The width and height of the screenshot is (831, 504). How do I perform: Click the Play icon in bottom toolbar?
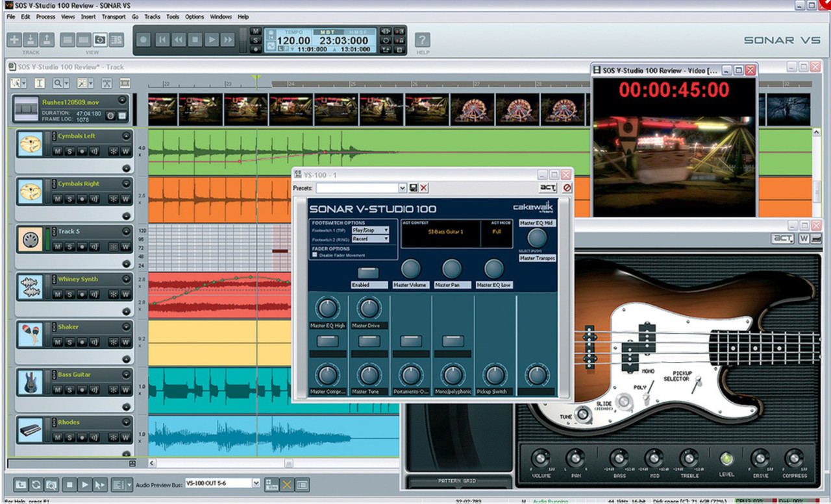[85, 484]
